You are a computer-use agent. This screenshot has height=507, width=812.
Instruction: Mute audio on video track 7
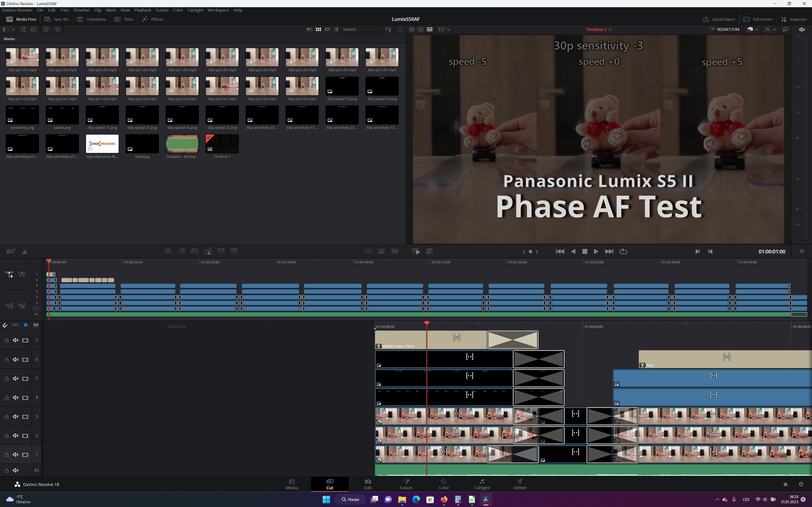[x=15, y=340]
